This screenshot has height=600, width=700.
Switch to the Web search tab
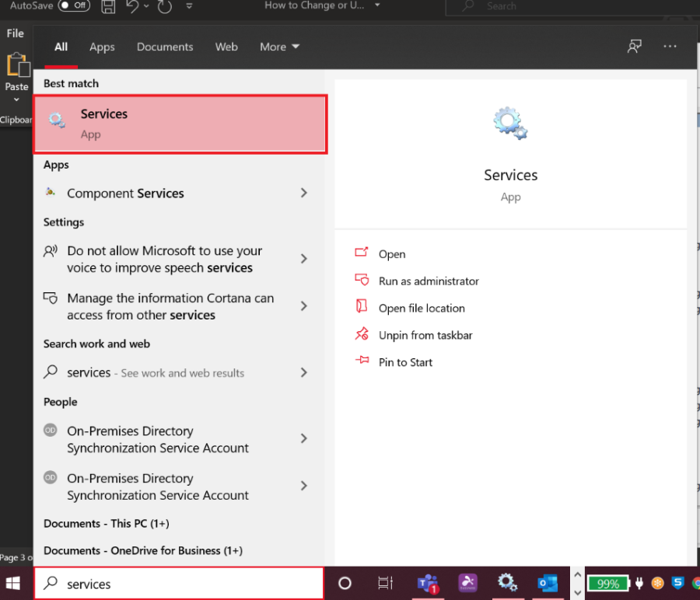[226, 47]
